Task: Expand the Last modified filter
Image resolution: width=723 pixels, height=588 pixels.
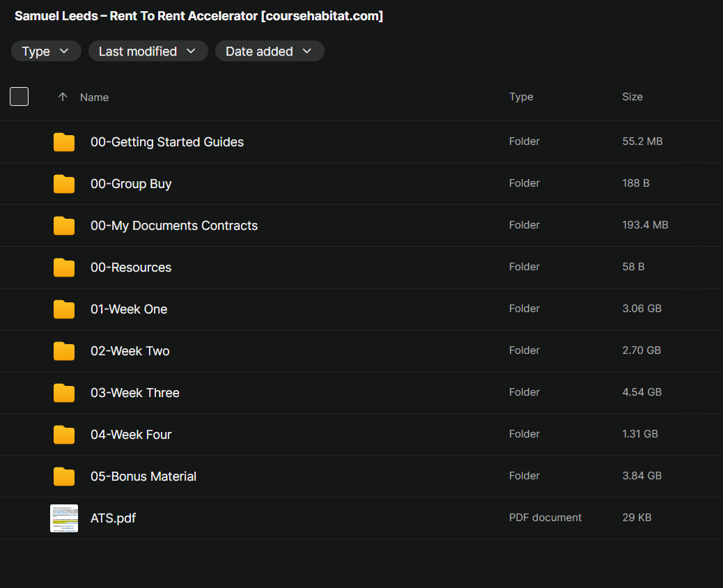Action: [148, 51]
